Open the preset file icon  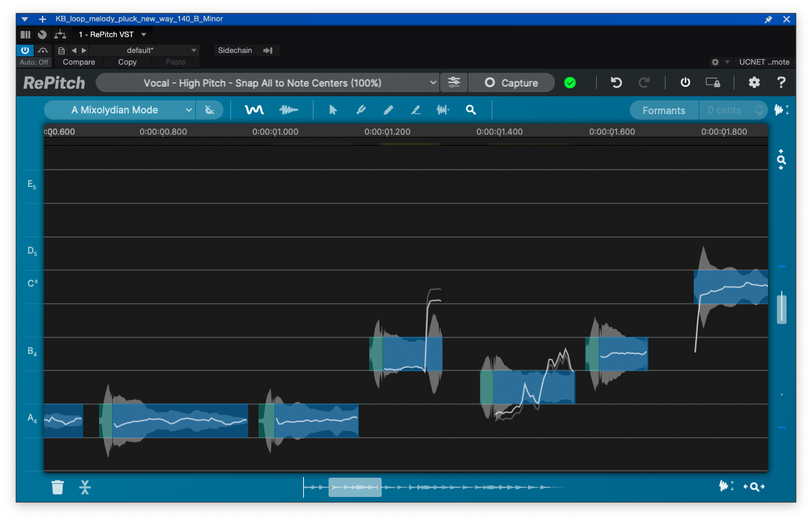61,50
